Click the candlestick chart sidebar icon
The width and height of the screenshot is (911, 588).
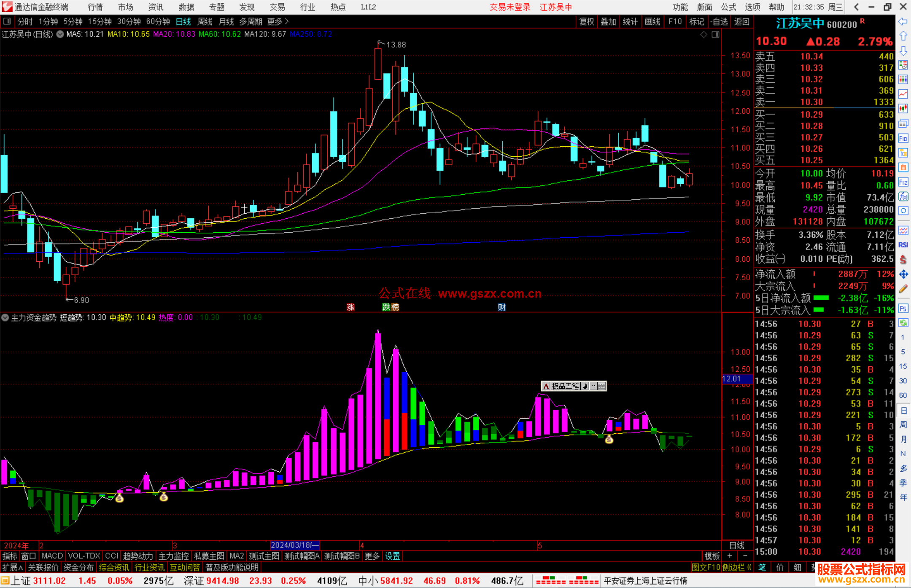[903, 109]
